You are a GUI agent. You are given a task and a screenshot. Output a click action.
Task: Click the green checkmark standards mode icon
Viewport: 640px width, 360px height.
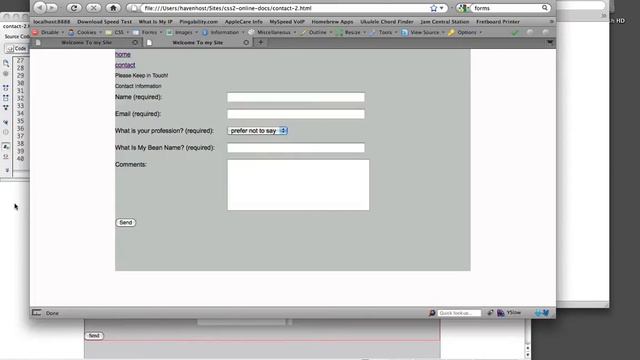pos(515,33)
